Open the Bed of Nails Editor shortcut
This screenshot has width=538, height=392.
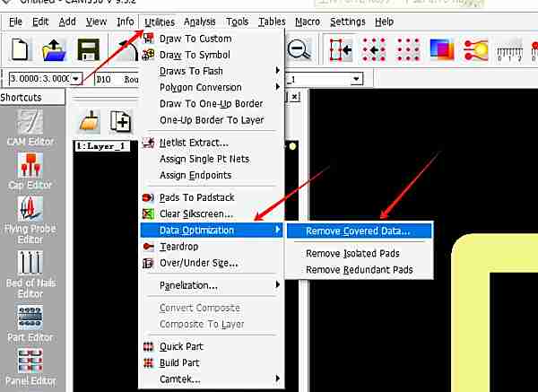(30, 274)
